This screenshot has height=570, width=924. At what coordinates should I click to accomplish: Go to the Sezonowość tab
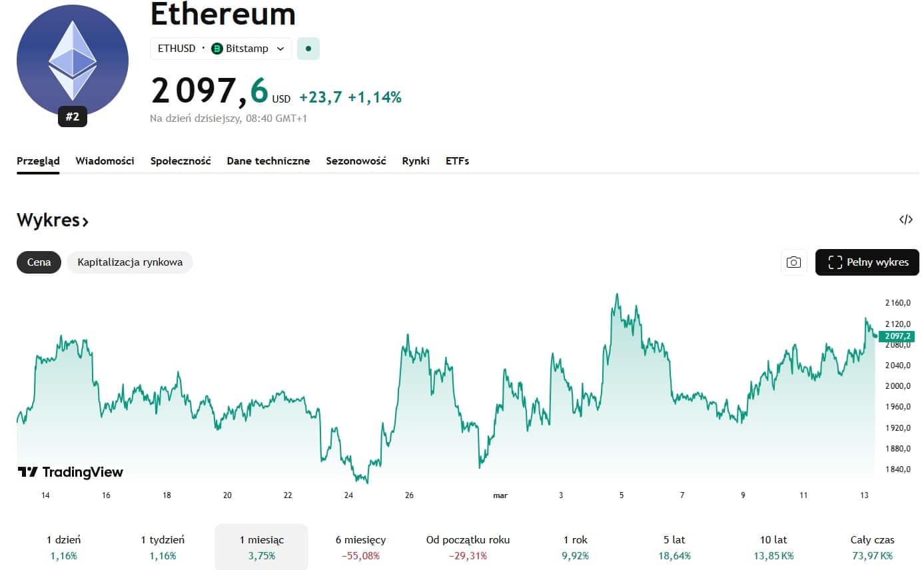pos(356,161)
